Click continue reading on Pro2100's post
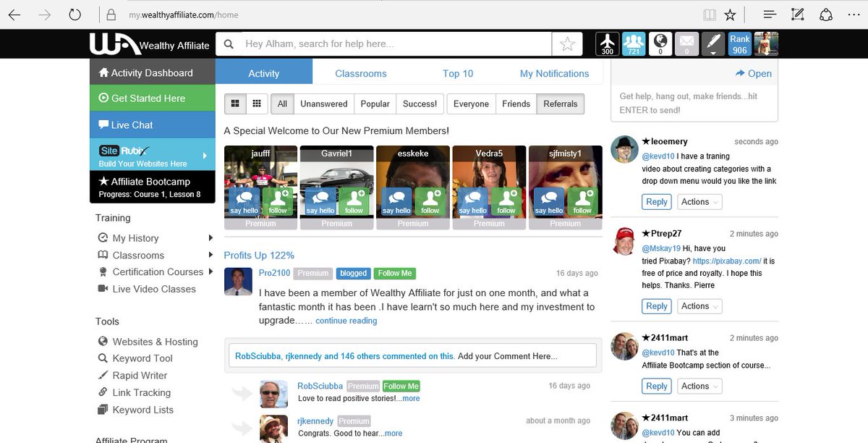868x443 pixels. [346, 321]
